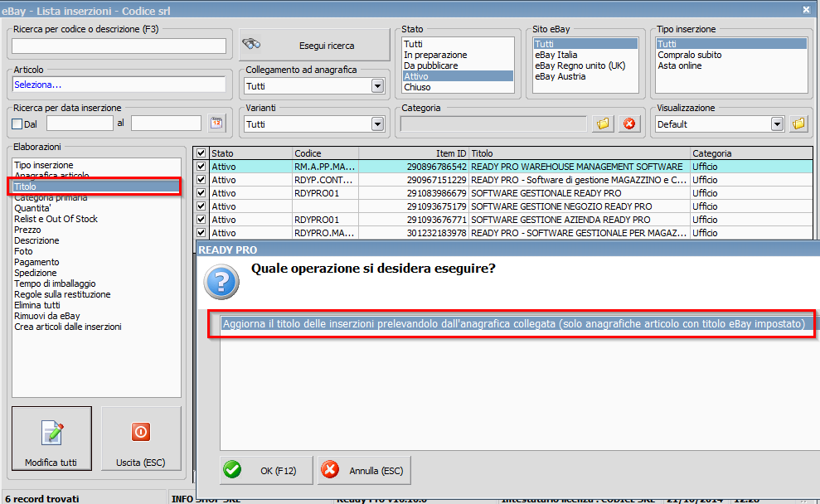Select Titolo in Elaborazioni list
This screenshot has width=820, height=504.
[96, 187]
